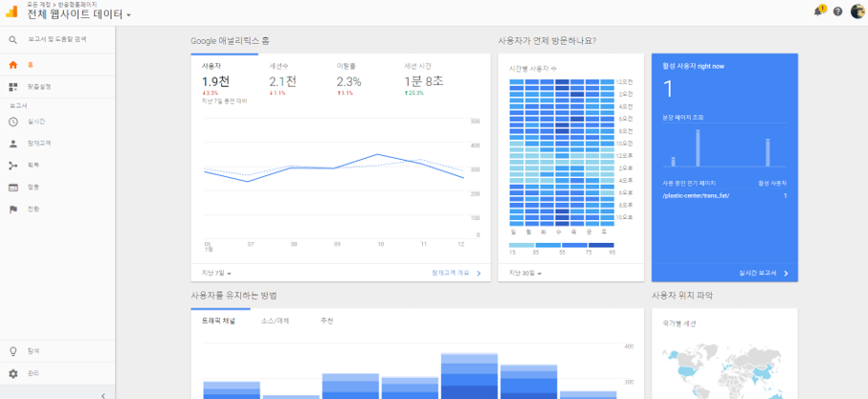Click the arrow next to 잠재고객 개요
868x399 pixels.
pos(479,273)
